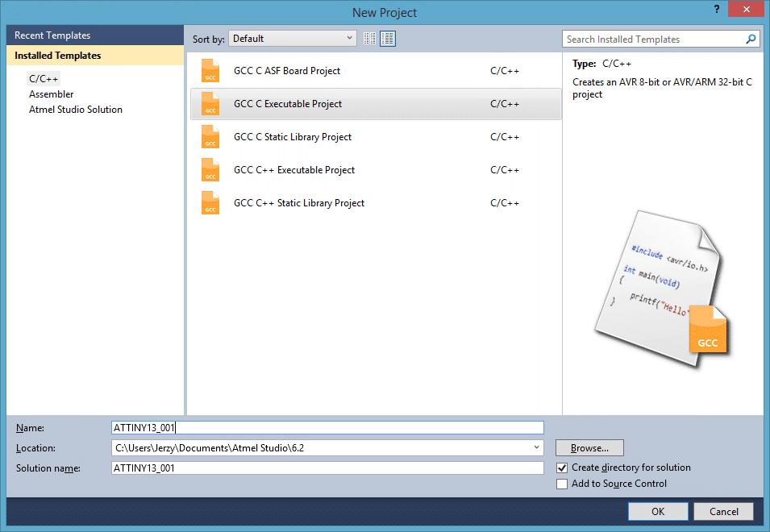The height and width of the screenshot is (532, 770).
Task: Confirm with the OK button
Action: click(658, 511)
